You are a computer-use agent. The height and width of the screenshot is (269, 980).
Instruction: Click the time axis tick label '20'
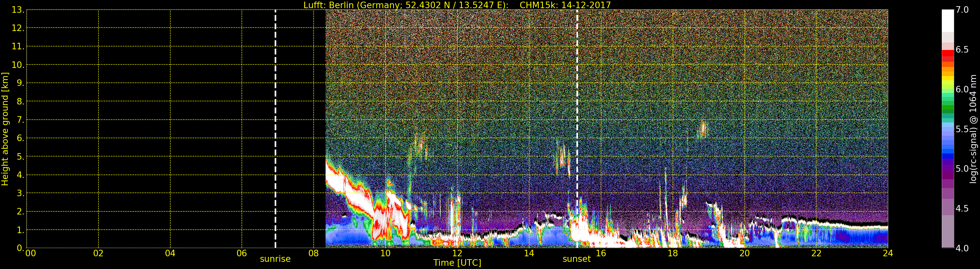(x=744, y=253)
